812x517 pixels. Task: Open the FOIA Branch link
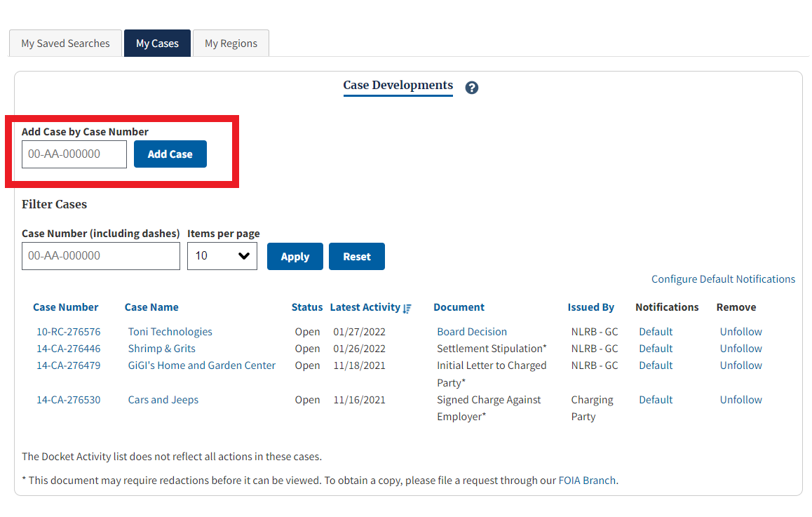click(x=587, y=481)
